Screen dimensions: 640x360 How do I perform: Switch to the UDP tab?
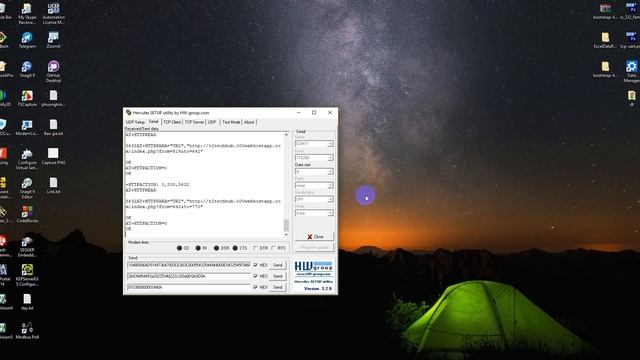(x=212, y=122)
